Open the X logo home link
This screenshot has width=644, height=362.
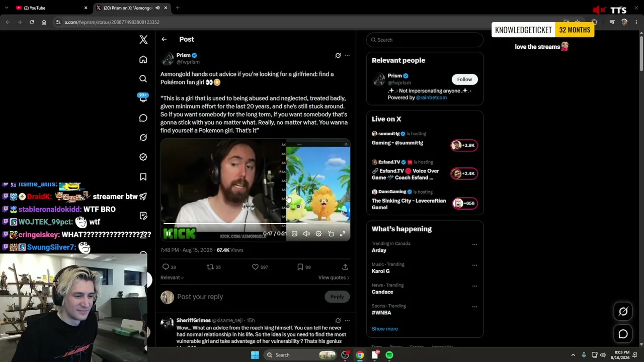[x=143, y=40]
